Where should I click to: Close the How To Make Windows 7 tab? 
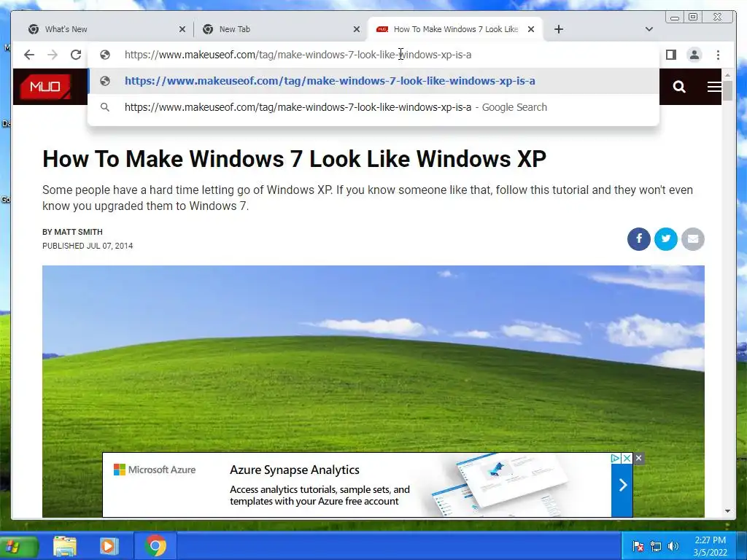click(531, 29)
